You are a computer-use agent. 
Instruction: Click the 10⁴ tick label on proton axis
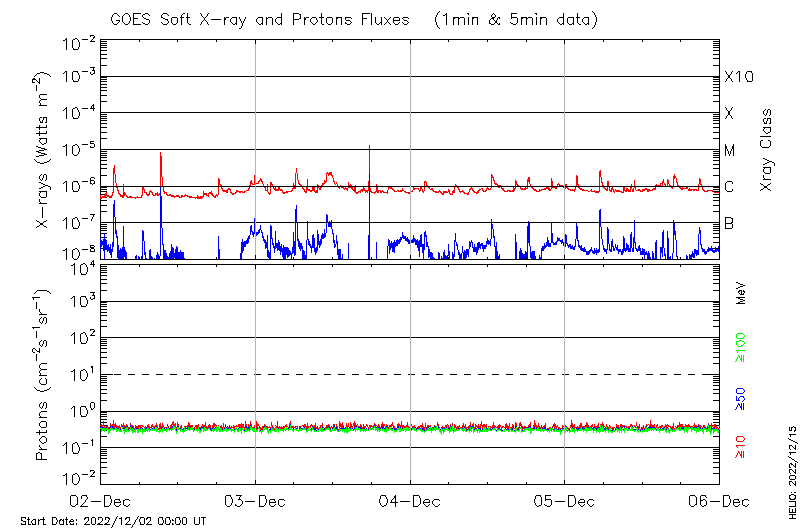coord(80,265)
